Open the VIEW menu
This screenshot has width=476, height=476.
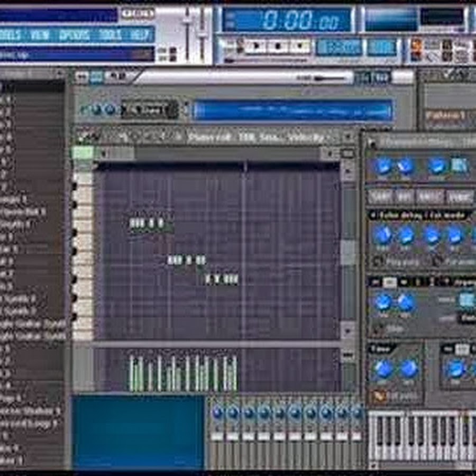tap(40, 35)
